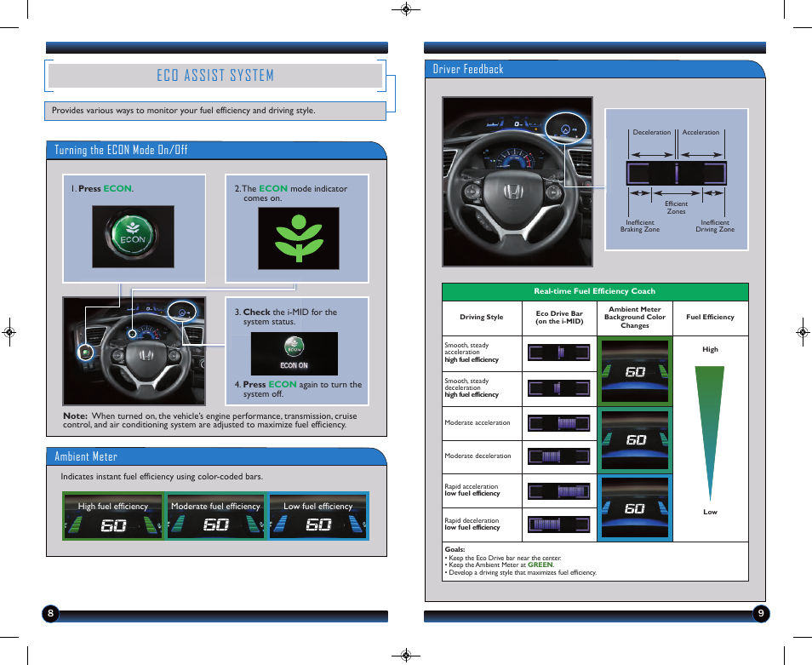Click Eco Drive bar for smooth steady acceleration

558,353
